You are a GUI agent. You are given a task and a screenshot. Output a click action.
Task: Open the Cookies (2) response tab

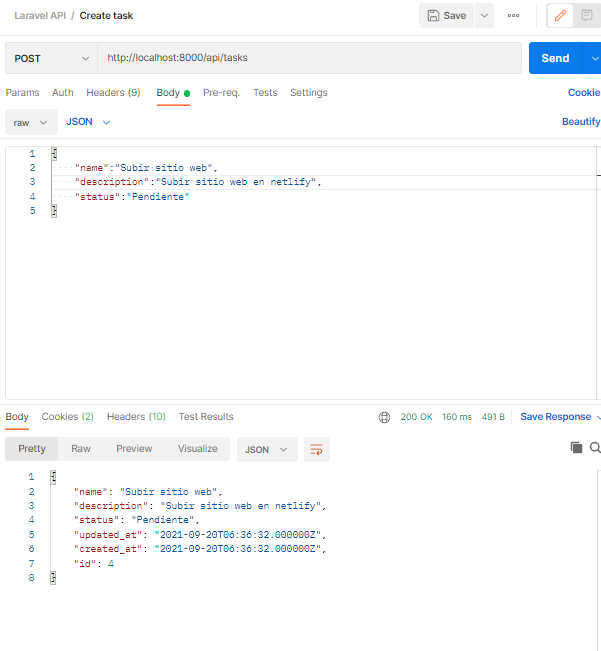(x=68, y=417)
